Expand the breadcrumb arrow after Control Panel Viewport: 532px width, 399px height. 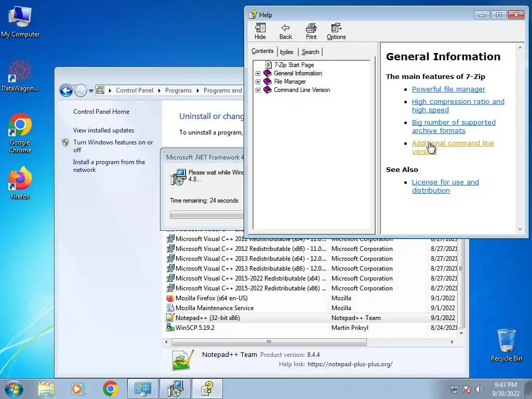pos(159,90)
